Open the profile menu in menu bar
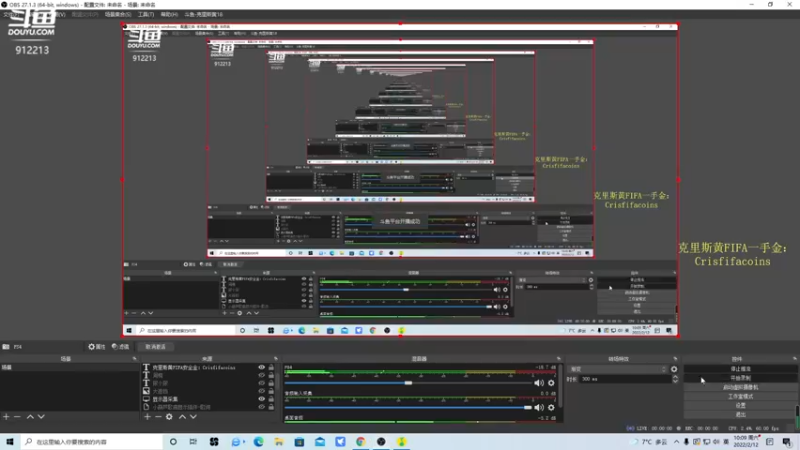The image size is (800, 450). pyautogui.click(x=85, y=14)
